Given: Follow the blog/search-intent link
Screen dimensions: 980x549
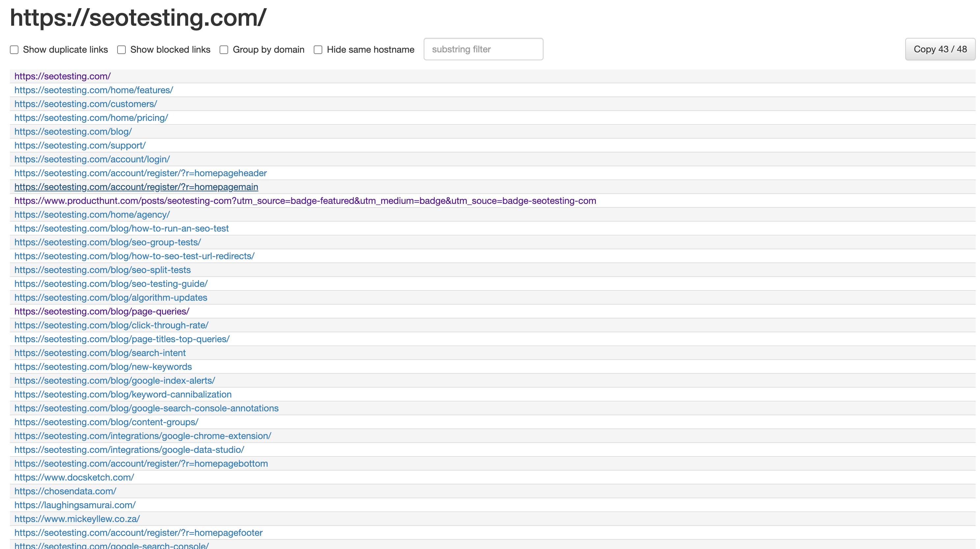Looking at the screenshot, I should point(100,353).
